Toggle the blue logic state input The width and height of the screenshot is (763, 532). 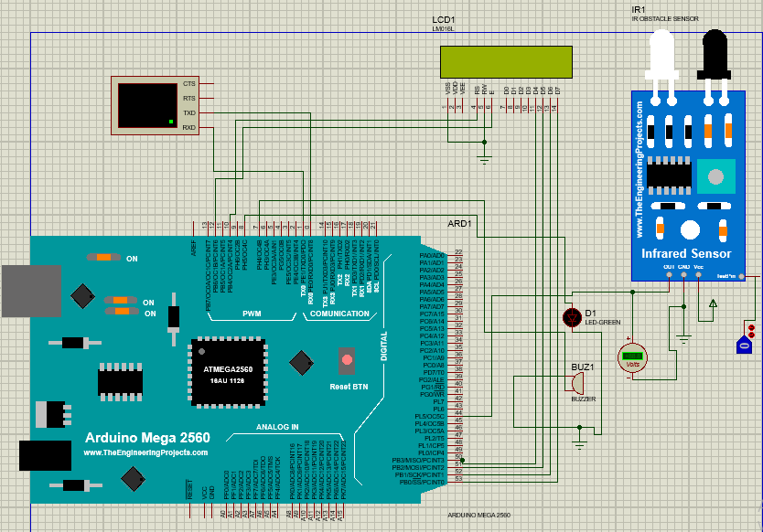tap(744, 345)
